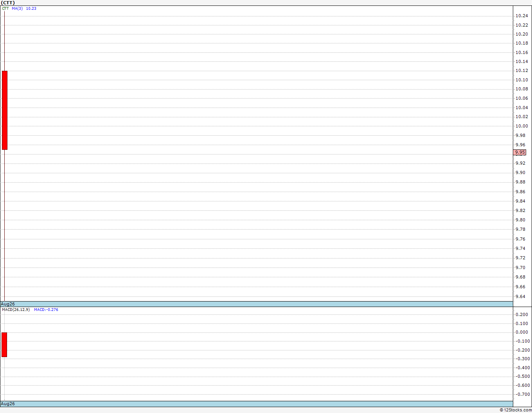Click the -0.700 MACD axis label
Viewport: 532px width, 413px height.
[521, 394]
